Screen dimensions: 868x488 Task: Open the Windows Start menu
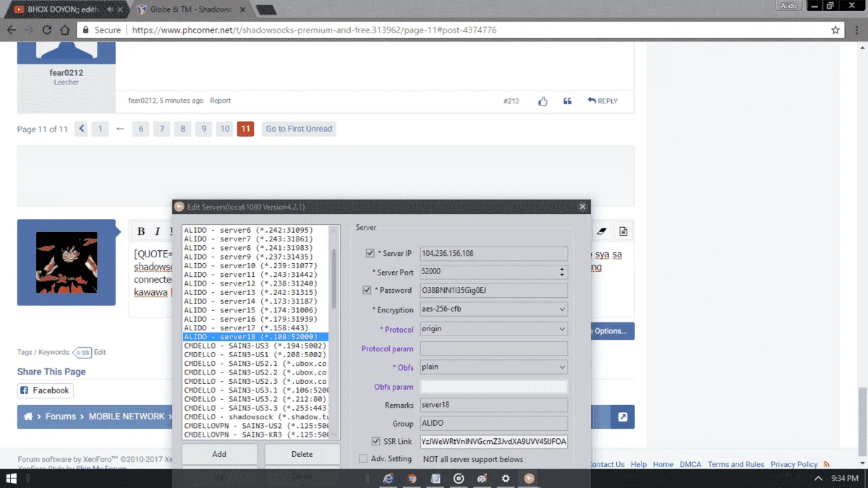12,479
